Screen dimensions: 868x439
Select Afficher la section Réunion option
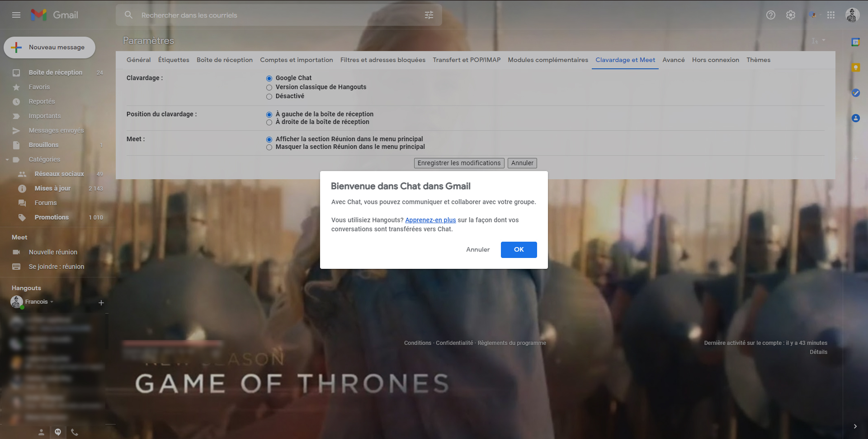(x=269, y=139)
